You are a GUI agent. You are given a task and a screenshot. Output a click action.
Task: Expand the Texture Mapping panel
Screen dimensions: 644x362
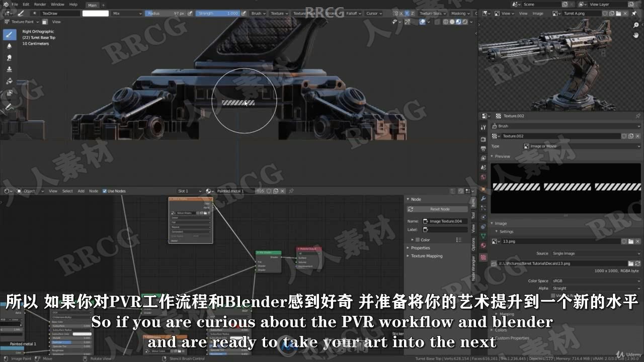[427, 256]
